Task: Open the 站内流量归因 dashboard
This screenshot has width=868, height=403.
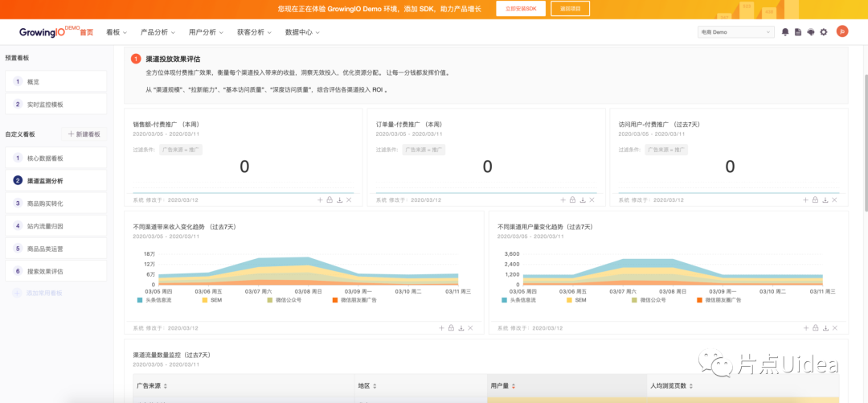Action: tap(56, 226)
